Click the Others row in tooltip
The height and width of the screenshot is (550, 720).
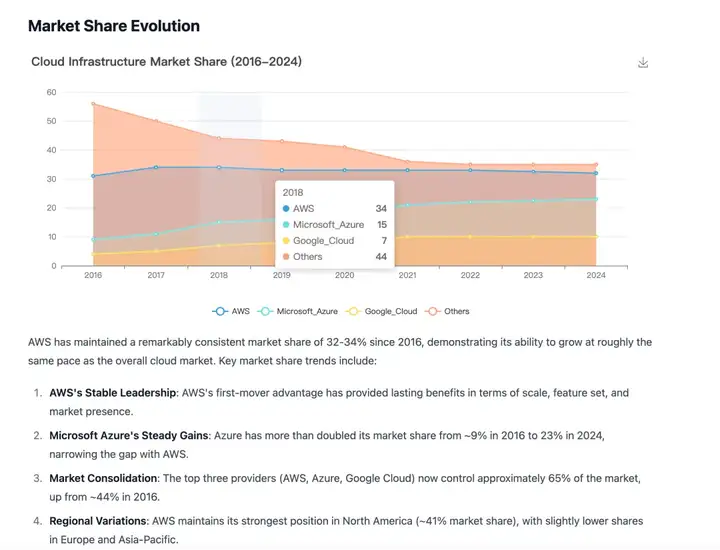click(x=335, y=257)
